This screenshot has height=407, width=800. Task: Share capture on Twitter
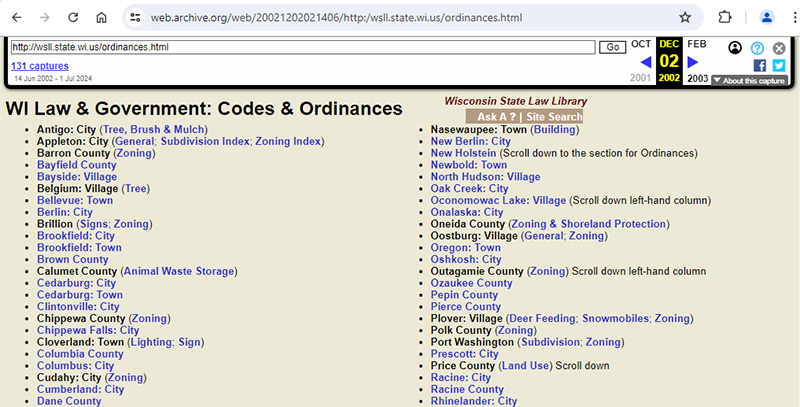click(779, 65)
